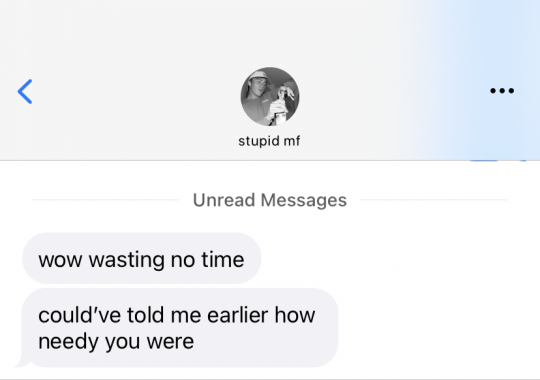This screenshot has width=540, height=380.
Task: Click the contact name 'stupid mf'
Action: 269,141
